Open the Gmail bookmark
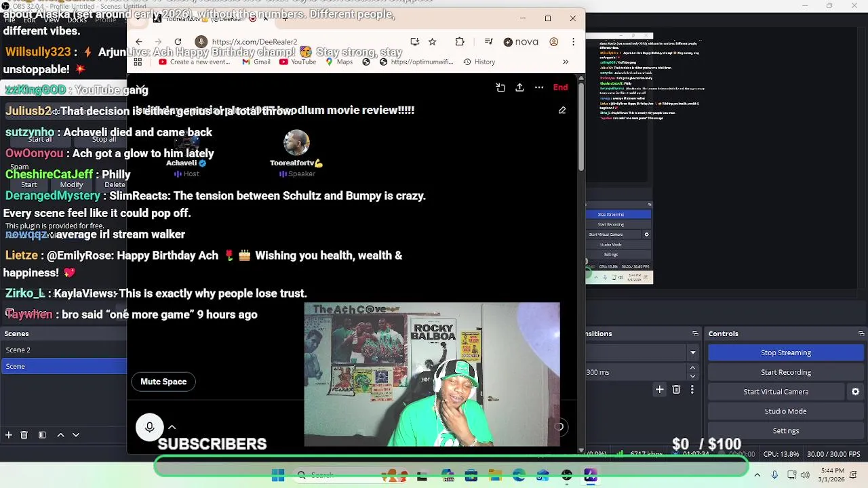Viewport: 868px width, 488px height. [x=256, y=62]
